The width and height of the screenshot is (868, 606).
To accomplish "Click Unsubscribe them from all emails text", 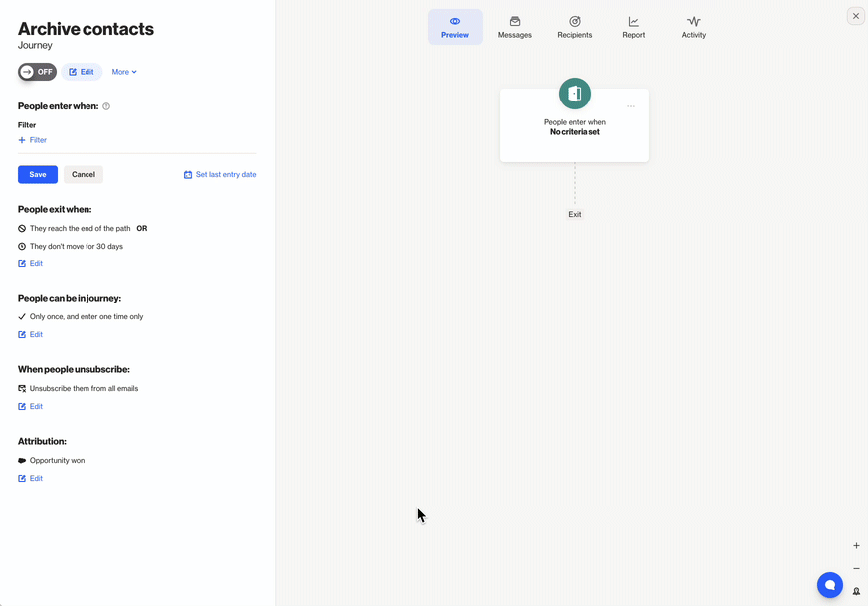I will 85,388.
